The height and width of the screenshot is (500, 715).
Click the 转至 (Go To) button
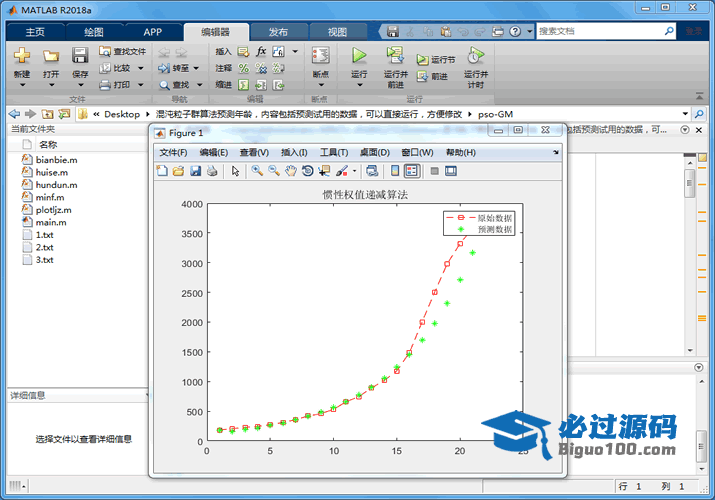pos(174,68)
